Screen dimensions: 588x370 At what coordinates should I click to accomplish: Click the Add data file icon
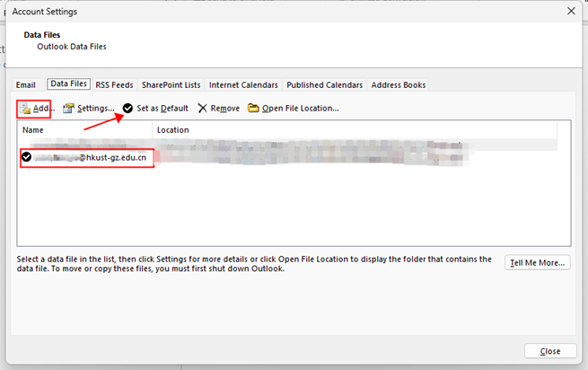point(26,109)
